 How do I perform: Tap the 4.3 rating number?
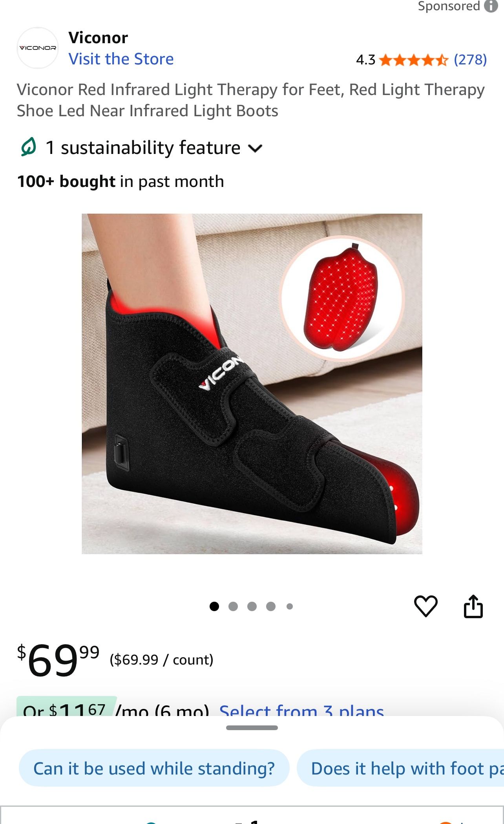coord(366,60)
